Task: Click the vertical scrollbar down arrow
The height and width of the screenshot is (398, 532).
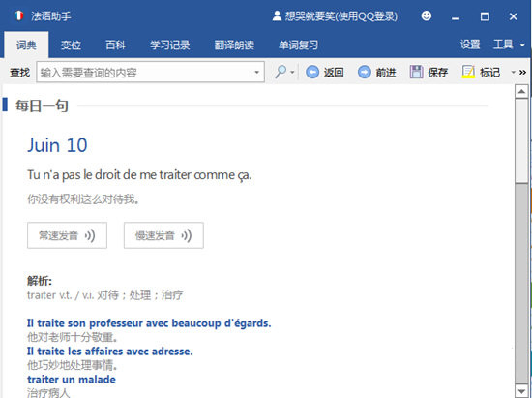Action: click(x=521, y=390)
